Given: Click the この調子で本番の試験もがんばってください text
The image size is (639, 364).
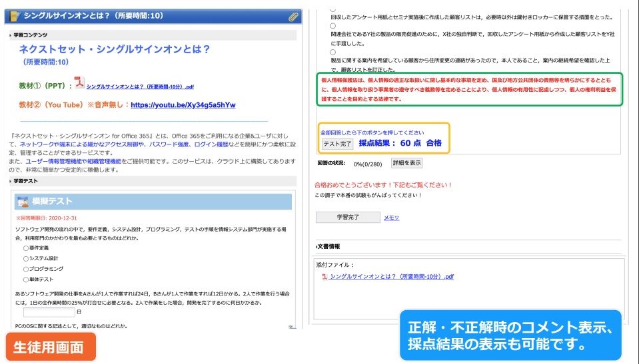Looking at the screenshot, I should [x=368, y=196].
